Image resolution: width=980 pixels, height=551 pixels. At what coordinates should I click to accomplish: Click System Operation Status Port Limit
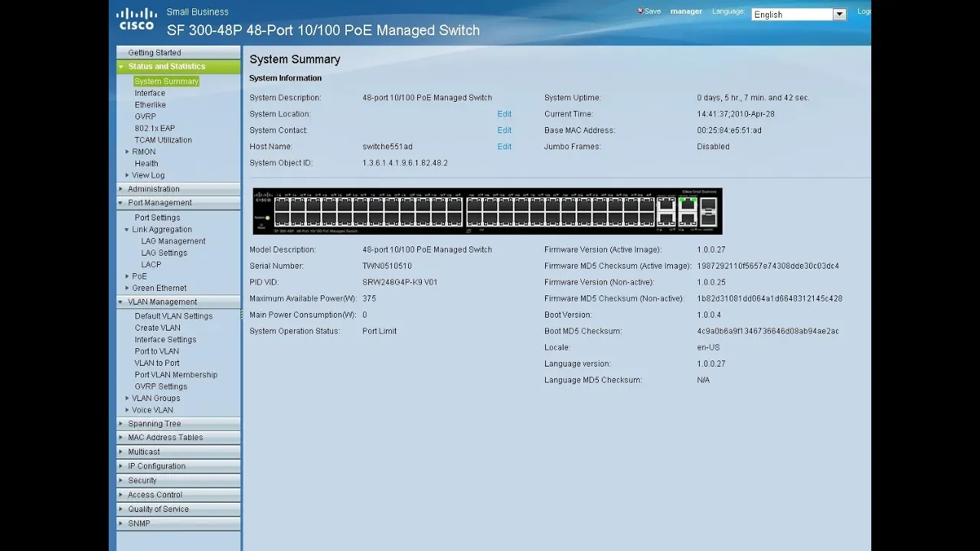pos(379,331)
